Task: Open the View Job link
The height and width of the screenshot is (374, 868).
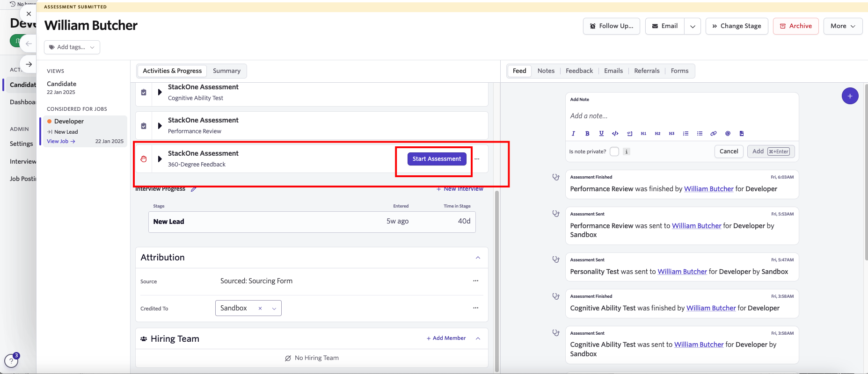Action: pyautogui.click(x=61, y=141)
